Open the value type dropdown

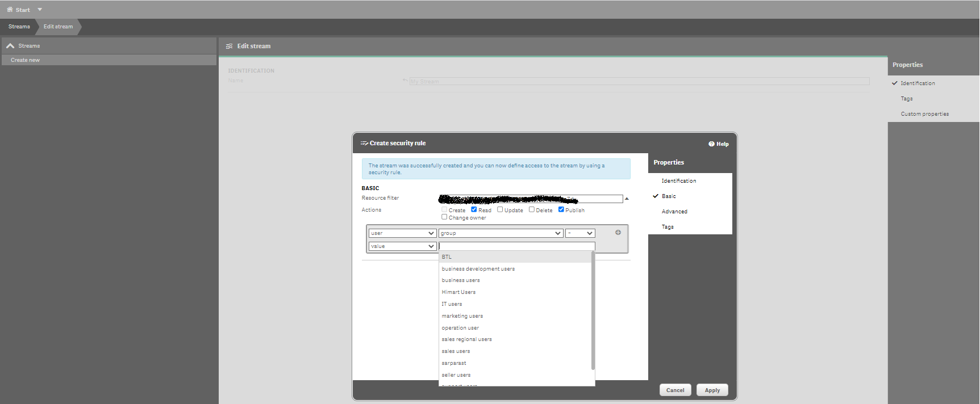(x=402, y=246)
